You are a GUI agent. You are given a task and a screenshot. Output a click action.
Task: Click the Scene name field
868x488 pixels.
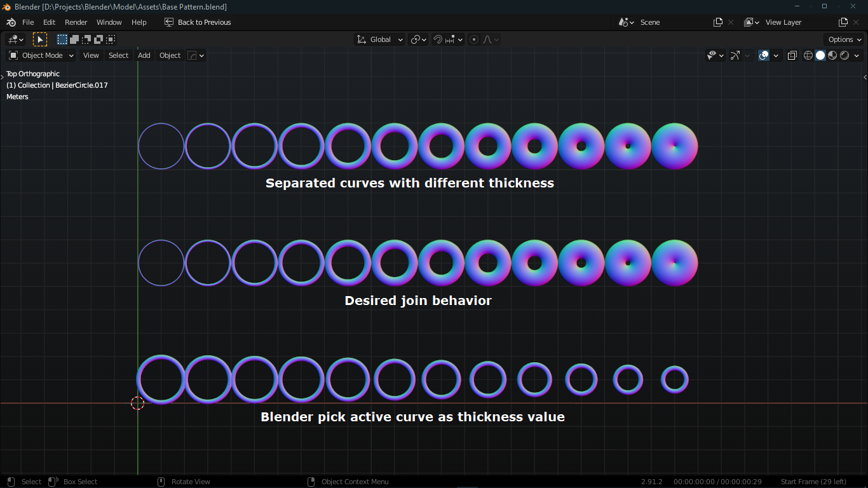tap(672, 22)
